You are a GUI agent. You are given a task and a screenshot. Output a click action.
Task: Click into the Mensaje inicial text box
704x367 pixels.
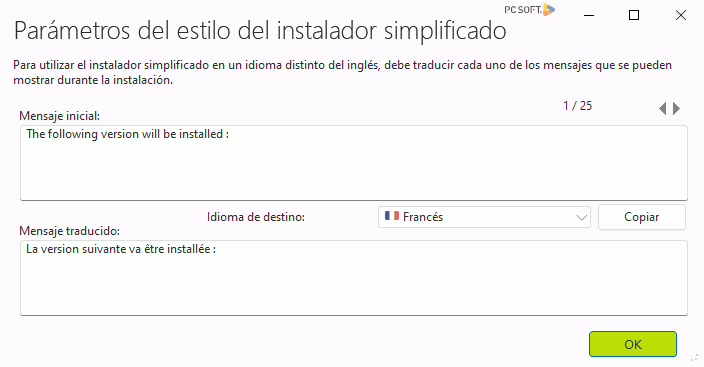pos(354,163)
